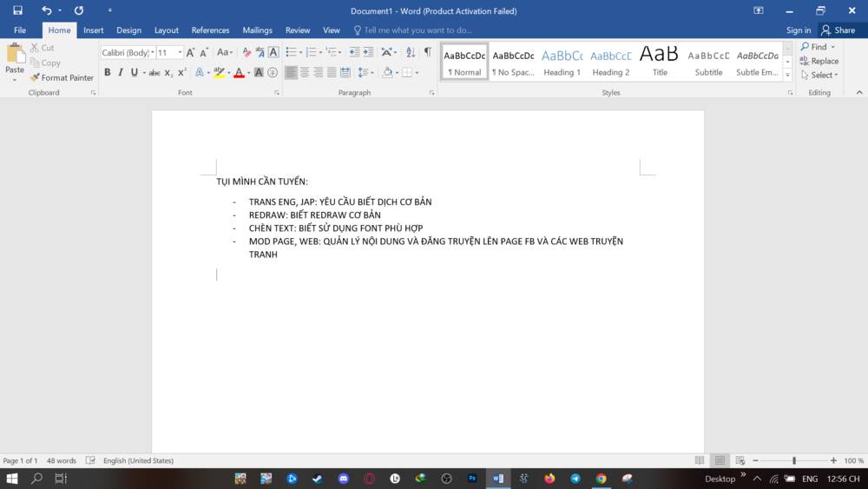Image resolution: width=868 pixels, height=489 pixels.
Task: Click the Replace button
Action: tap(819, 61)
